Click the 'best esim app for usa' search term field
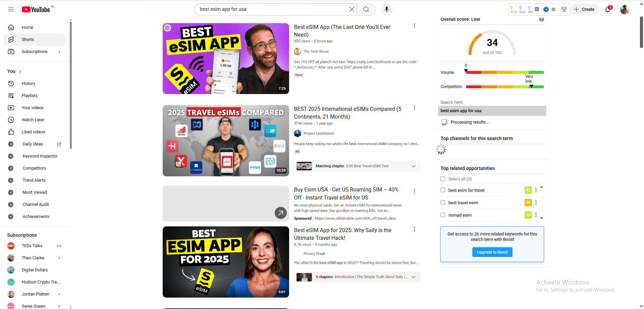Image resolution: width=644 pixels, height=309 pixels. tap(492, 111)
